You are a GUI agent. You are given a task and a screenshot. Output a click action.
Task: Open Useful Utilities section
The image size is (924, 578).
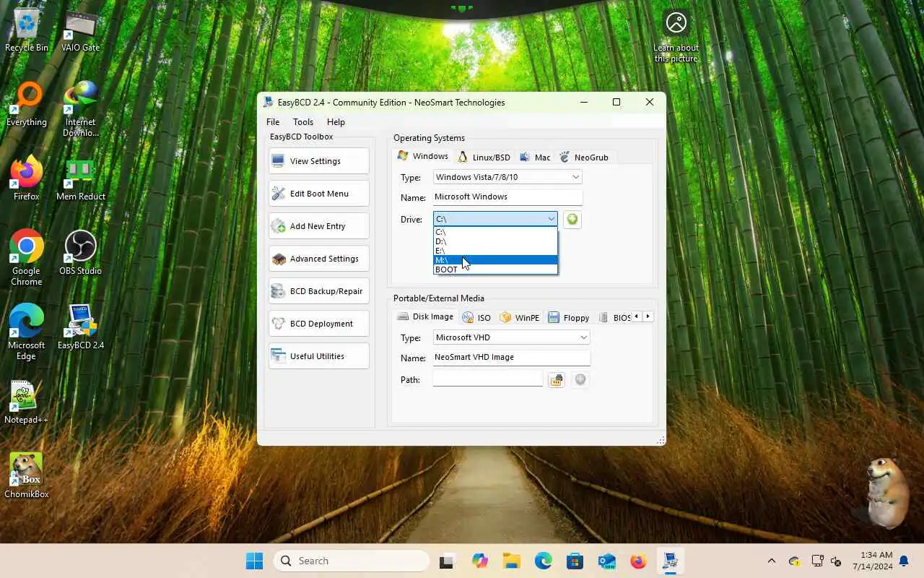point(318,356)
